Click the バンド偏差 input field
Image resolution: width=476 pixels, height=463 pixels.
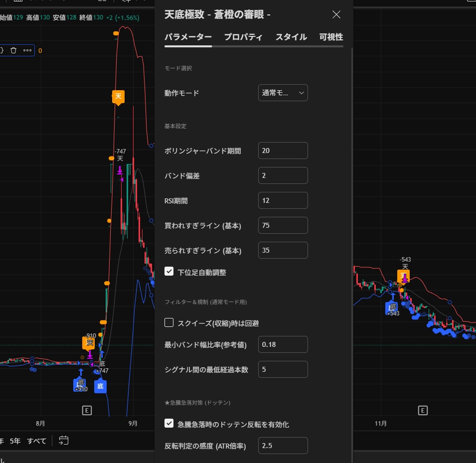(283, 175)
